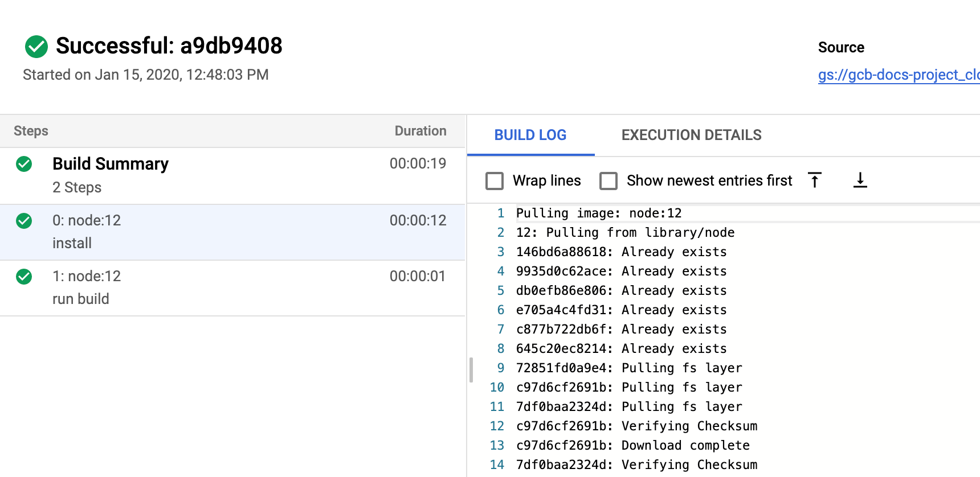The width and height of the screenshot is (980, 477).
Task: Click the 2 Steps subtitle under Build Summary
Action: point(77,188)
